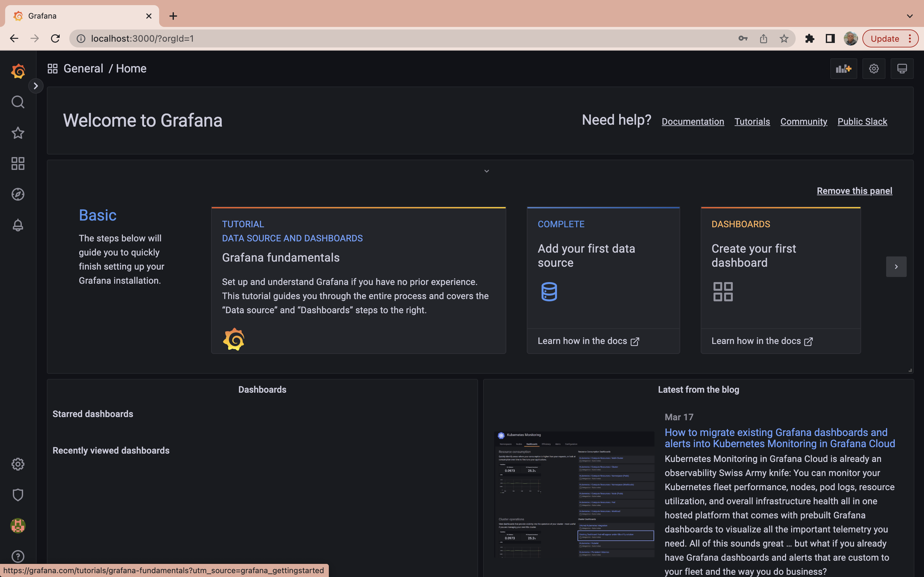Open the Starred dashboards star in sidebar
This screenshot has height=577, width=924.
click(18, 133)
